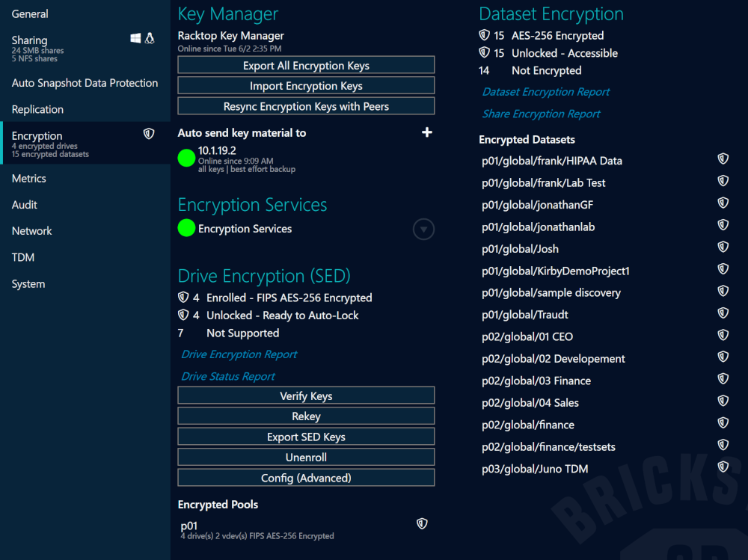The height and width of the screenshot is (560, 748).
Task: Click the plus icon to add key material destination
Action: [x=427, y=132]
